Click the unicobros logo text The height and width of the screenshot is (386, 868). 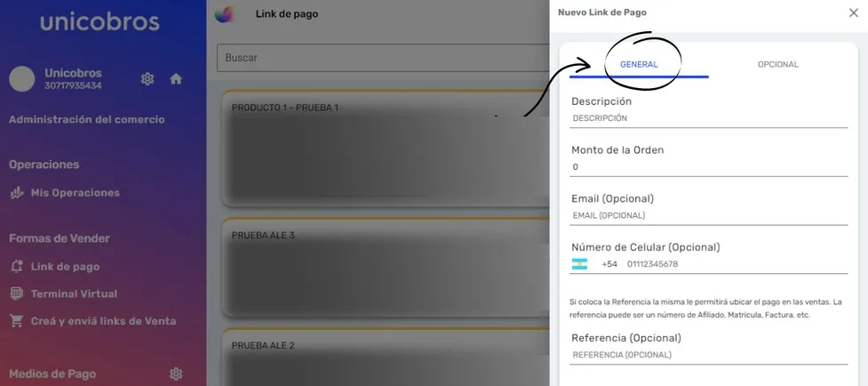point(100,21)
